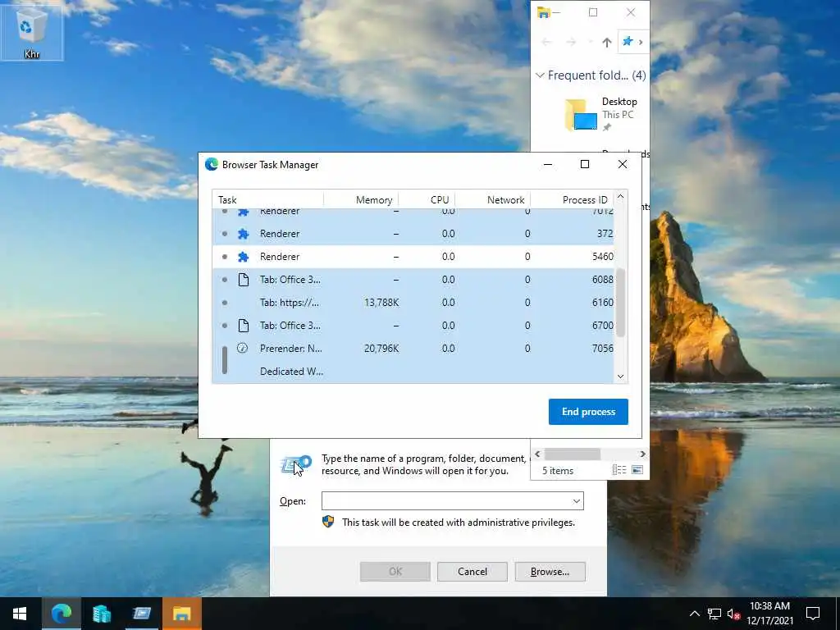Click the page icon of tab 6700

(243, 326)
